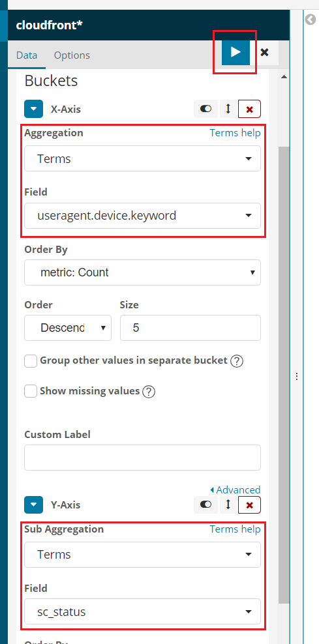The image size is (319, 644).
Task: Open the useragent.device.keyword Field dropdown
Action: (x=142, y=216)
